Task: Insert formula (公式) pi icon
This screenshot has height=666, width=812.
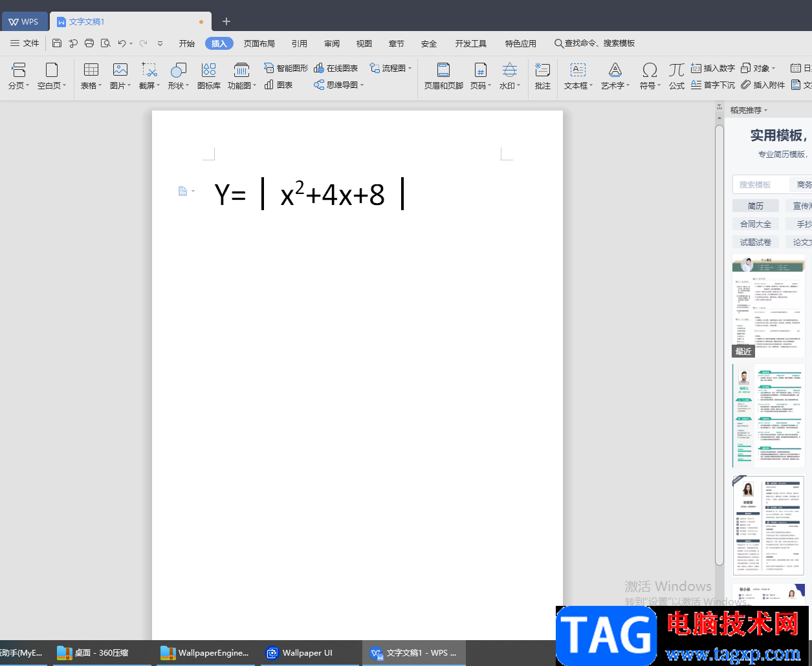Action: (x=677, y=69)
